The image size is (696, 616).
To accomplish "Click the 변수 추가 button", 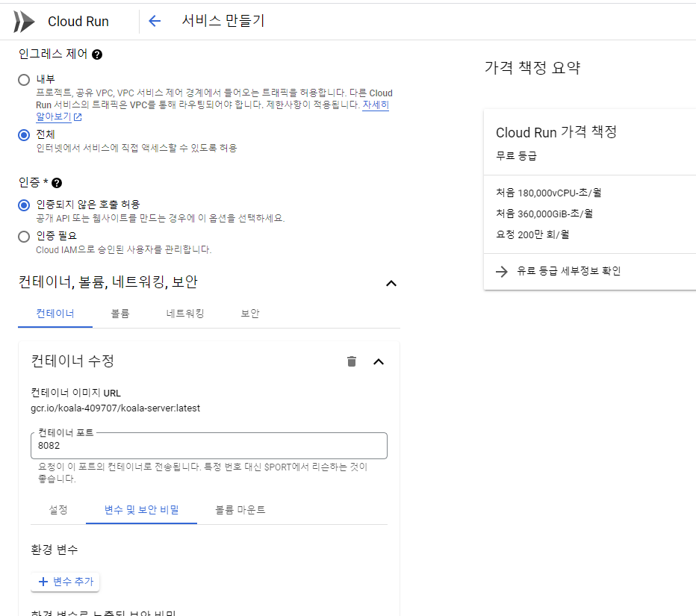I will [65, 582].
